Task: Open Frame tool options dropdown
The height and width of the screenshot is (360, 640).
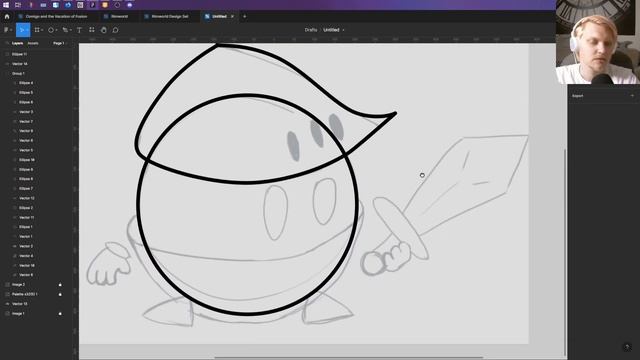Action: [x=42, y=30]
